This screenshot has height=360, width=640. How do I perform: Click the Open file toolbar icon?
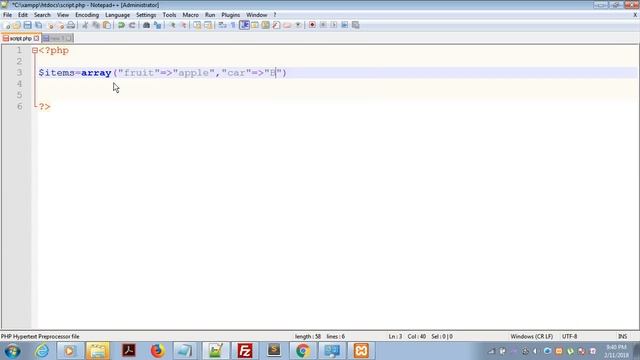17,25
